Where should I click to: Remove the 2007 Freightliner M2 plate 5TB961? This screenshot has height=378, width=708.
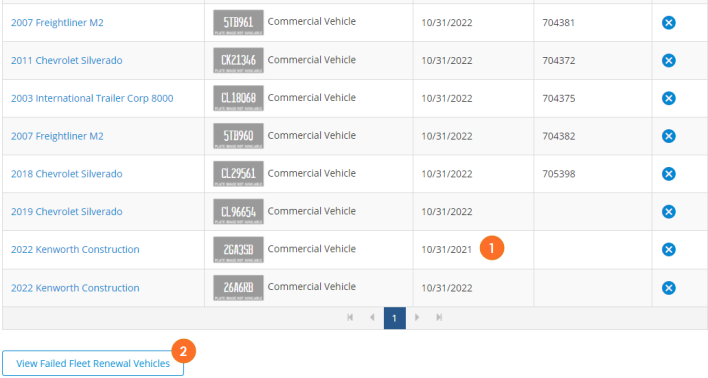click(669, 23)
